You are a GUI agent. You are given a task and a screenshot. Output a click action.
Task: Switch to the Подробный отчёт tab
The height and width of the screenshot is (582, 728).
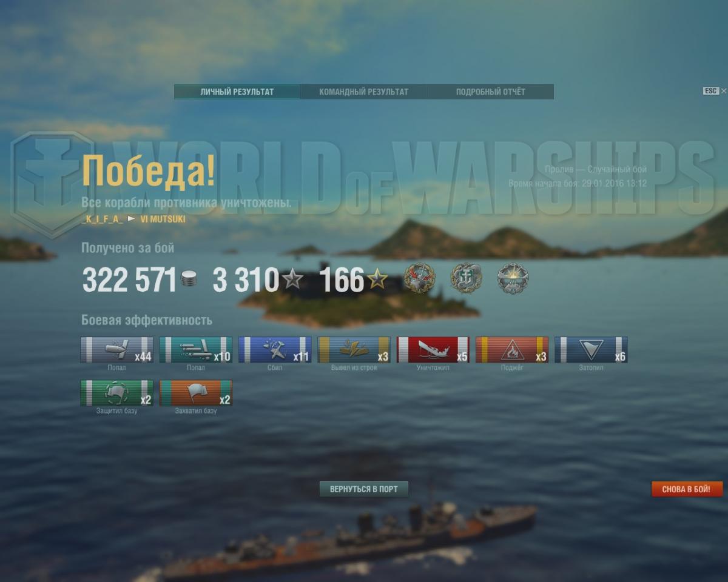click(491, 92)
